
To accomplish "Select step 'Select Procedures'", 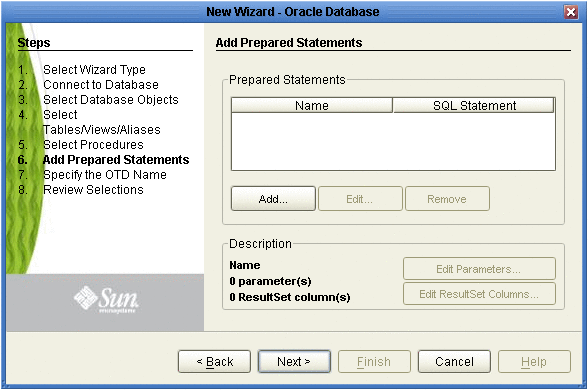I will 93,145.
